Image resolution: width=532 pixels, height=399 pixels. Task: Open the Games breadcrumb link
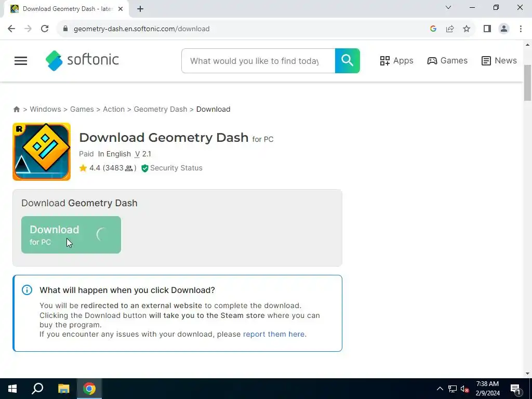(82, 109)
